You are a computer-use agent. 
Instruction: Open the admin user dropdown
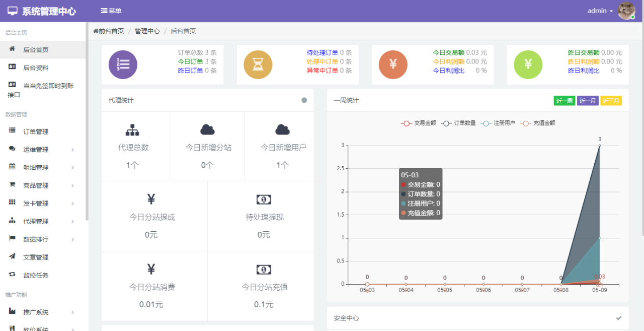[600, 11]
